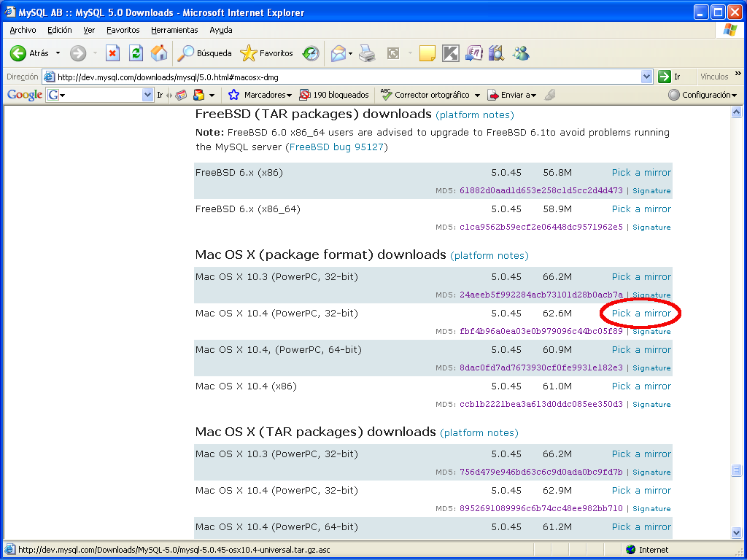Go to the Home page icon
Screen dimensions: 747x560
(159, 53)
